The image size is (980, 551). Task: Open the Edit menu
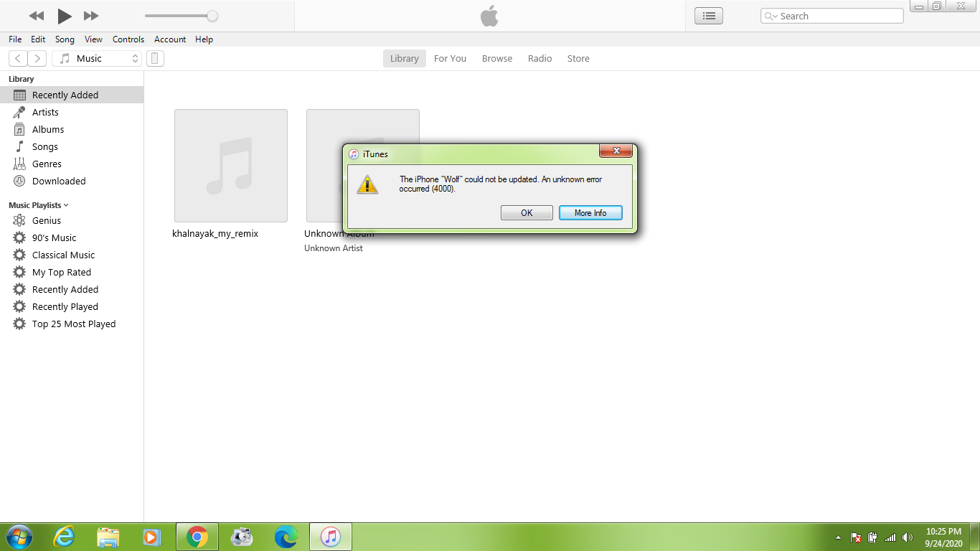38,39
